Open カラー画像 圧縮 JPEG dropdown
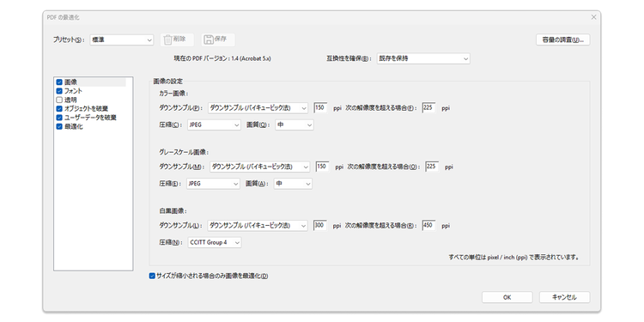This screenshot has width=644, height=322. point(214,125)
